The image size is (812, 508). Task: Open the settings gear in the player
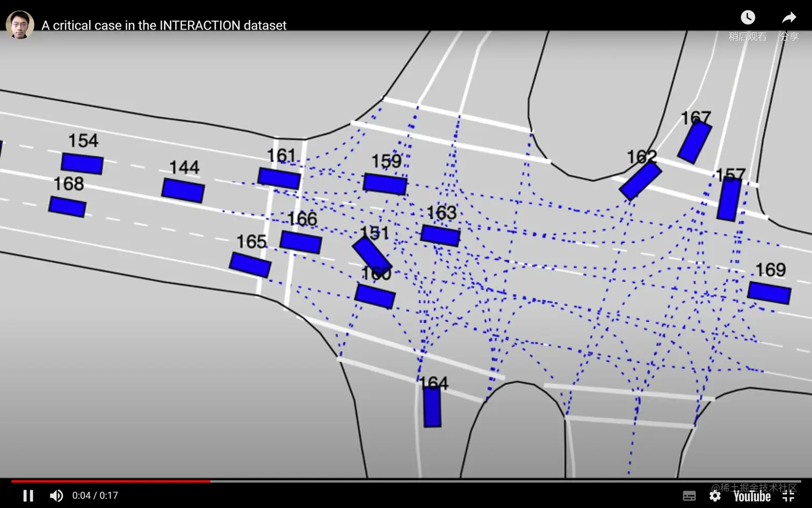(x=715, y=496)
